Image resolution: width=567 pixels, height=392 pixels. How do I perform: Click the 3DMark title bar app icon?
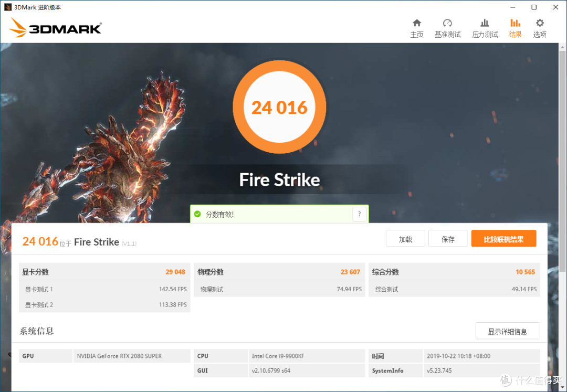(8, 7)
